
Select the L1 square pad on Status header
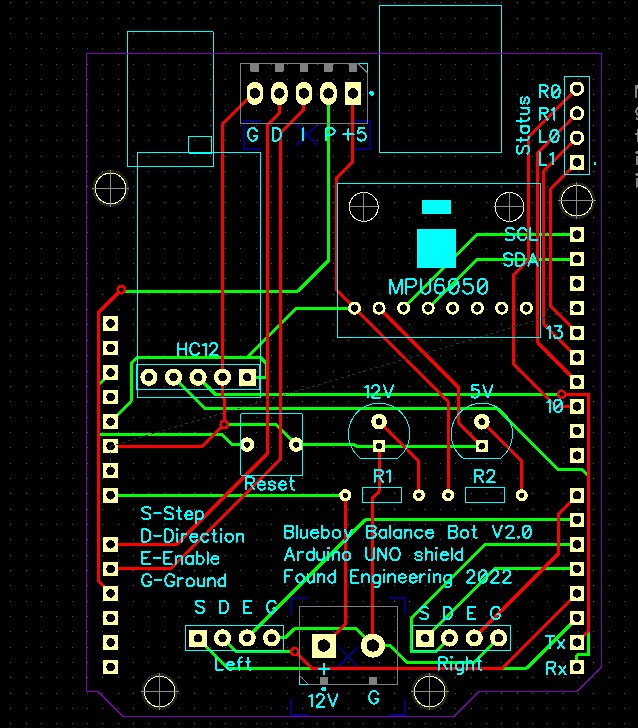coord(576,161)
